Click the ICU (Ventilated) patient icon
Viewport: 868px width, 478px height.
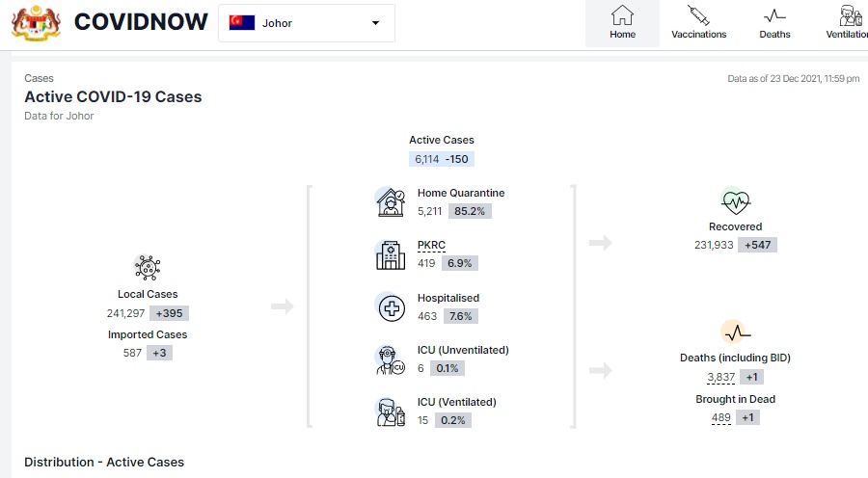390,412
